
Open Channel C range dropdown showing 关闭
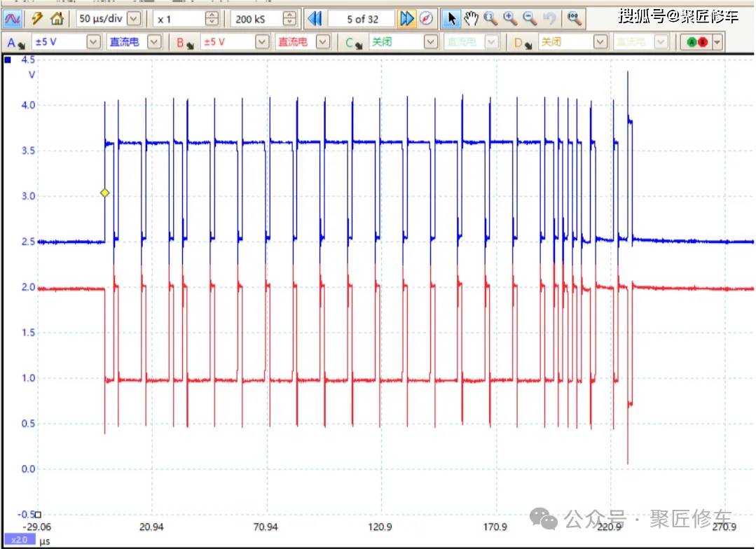tap(431, 42)
